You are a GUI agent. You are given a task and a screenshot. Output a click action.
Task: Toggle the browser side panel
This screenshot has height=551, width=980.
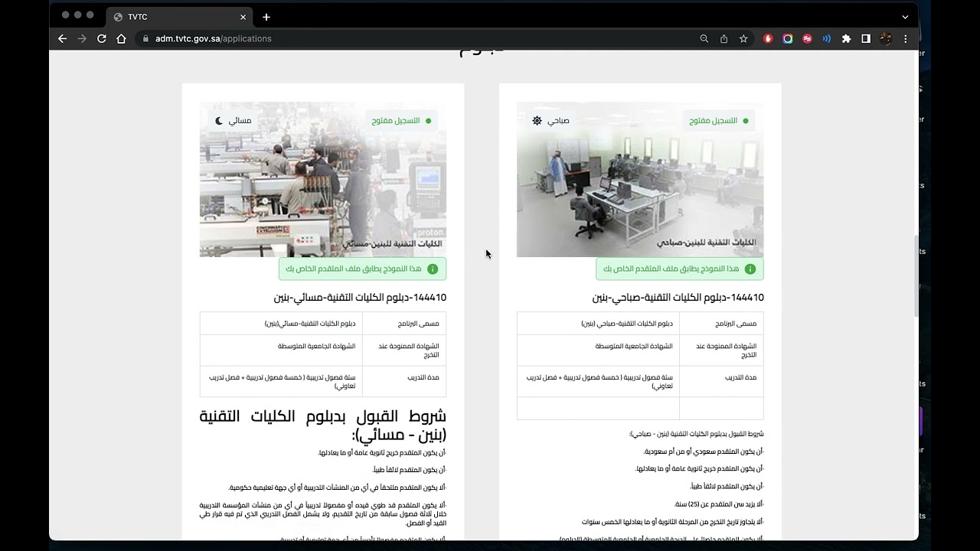(866, 38)
